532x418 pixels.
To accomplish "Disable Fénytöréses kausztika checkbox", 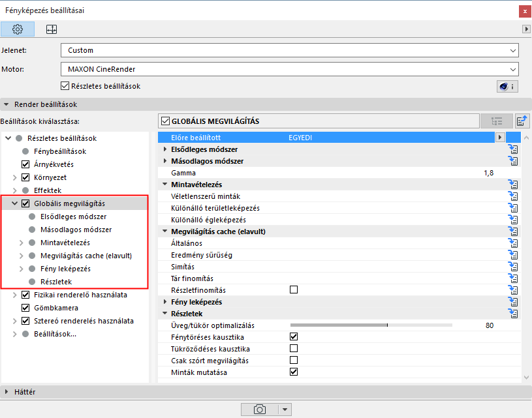I will click(294, 336).
